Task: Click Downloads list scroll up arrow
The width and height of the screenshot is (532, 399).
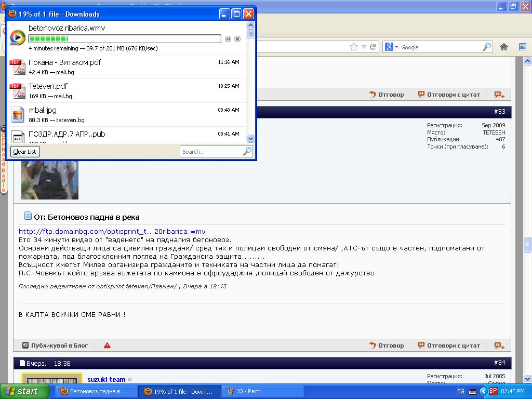Action: click(251, 25)
